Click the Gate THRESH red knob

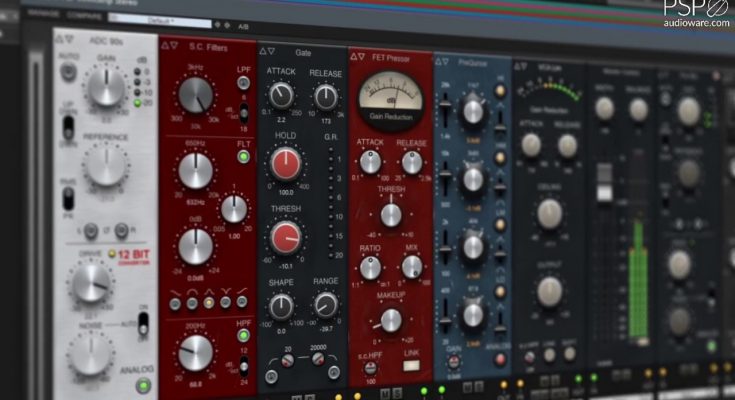[x=287, y=237]
